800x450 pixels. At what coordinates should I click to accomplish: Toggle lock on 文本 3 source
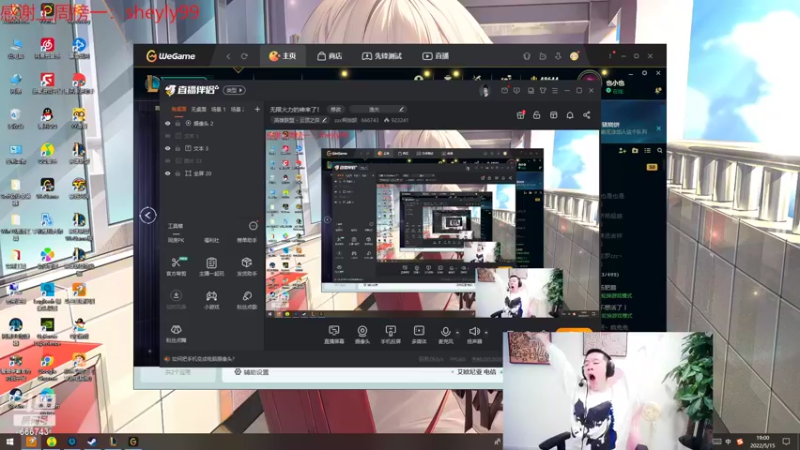(x=178, y=148)
